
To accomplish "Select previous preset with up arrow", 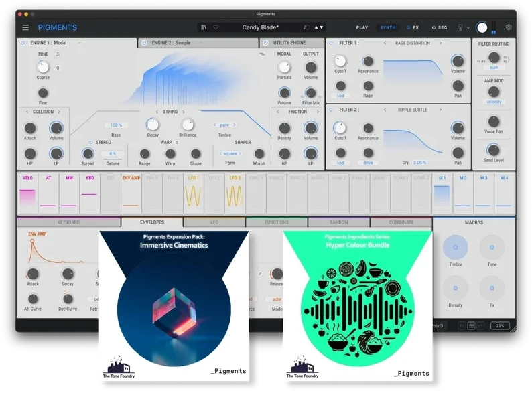I will [316, 27].
